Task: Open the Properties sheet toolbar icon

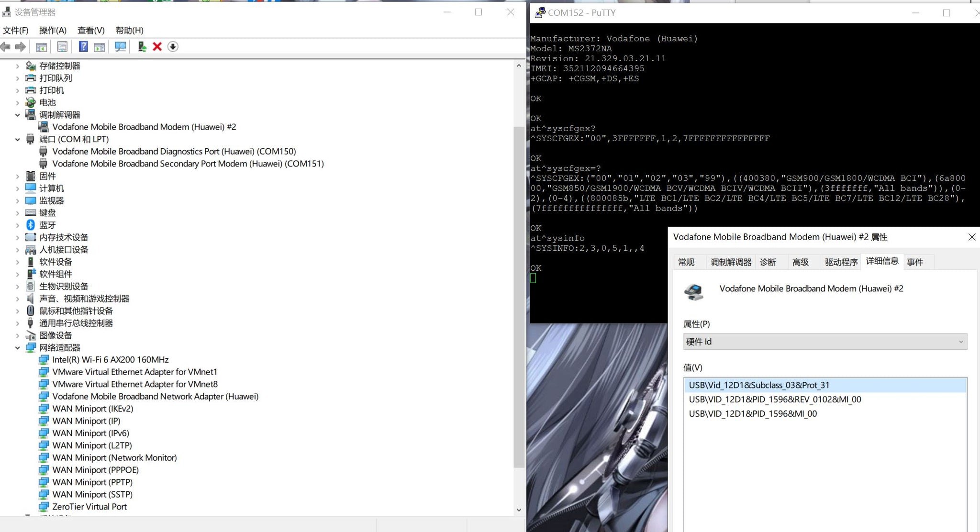Action: point(62,47)
